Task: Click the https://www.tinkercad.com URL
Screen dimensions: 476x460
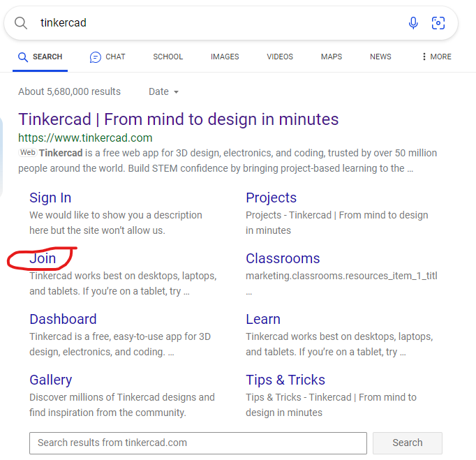Action: point(85,138)
